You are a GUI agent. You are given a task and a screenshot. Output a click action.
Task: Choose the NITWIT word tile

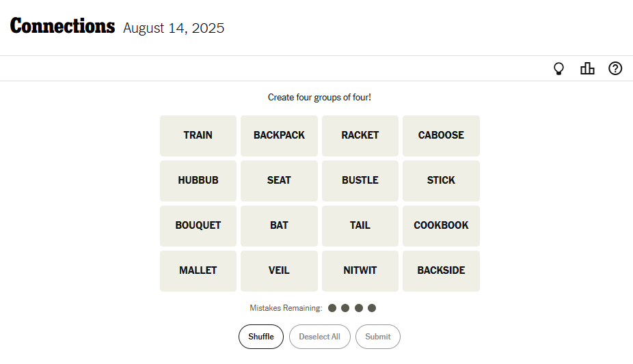coord(360,270)
